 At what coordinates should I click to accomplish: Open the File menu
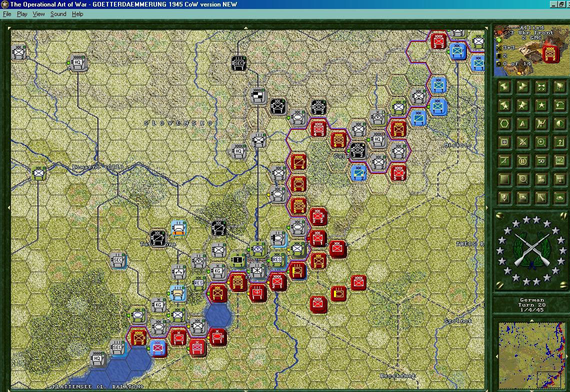7,14
